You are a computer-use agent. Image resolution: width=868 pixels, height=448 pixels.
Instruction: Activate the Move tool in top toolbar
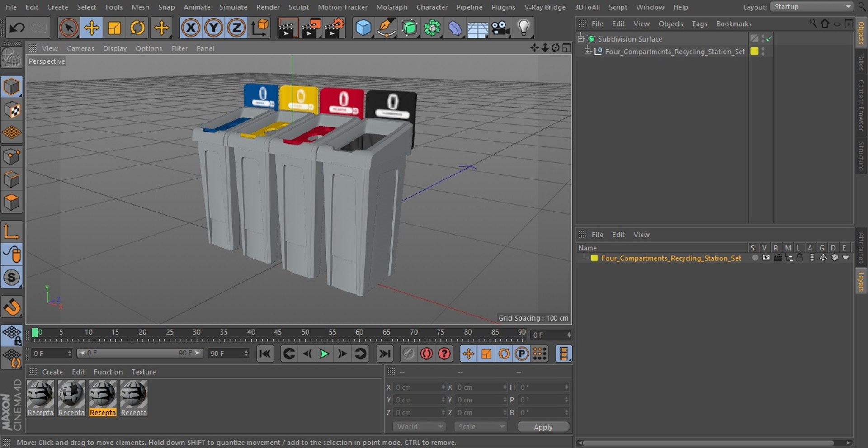tap(91, 28)
